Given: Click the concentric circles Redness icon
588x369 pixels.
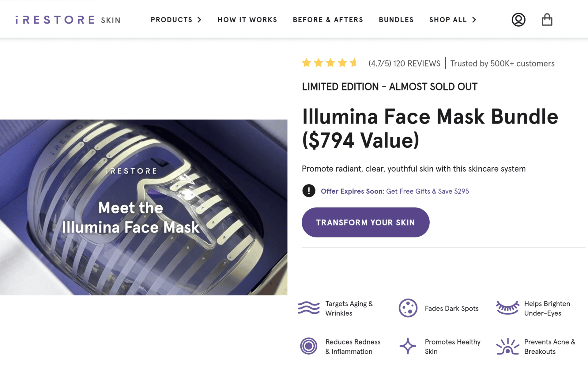Looking at the screenshot, I should coord(309,346).
